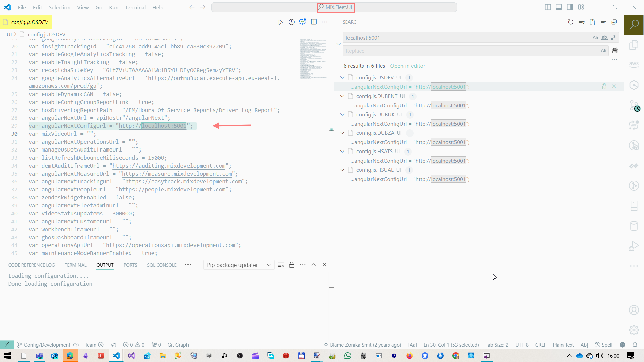Click the Replace input field
644x362 pixels.
click(x=470, y=51)
